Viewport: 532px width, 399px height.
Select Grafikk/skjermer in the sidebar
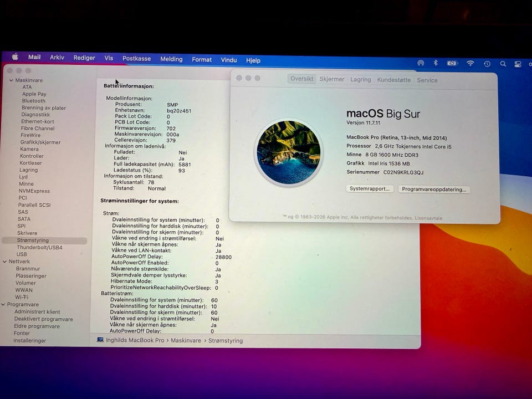tap(40, 142)
